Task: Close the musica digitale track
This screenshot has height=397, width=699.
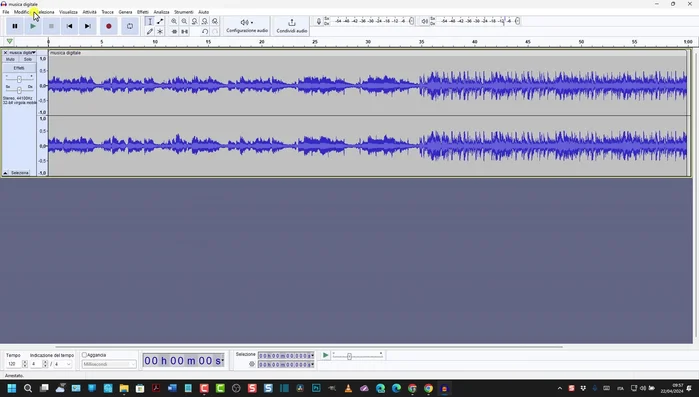Action: click(x=5, y=53)
